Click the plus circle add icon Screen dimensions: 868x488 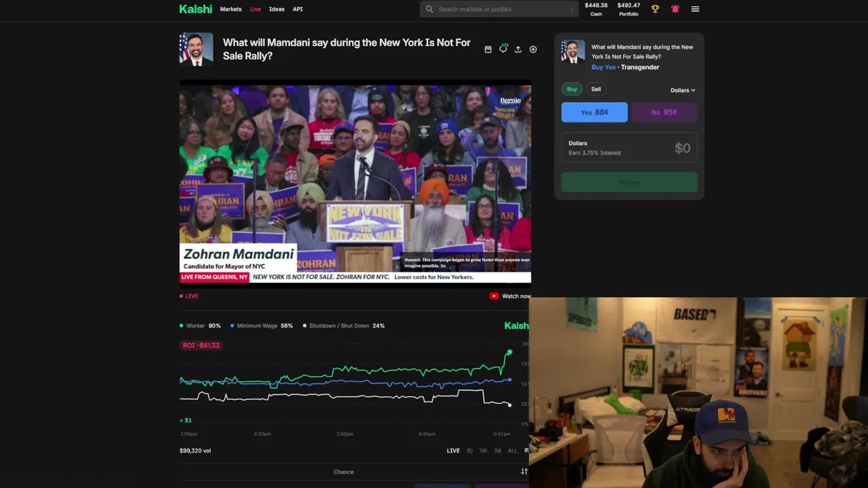[533, 49]
